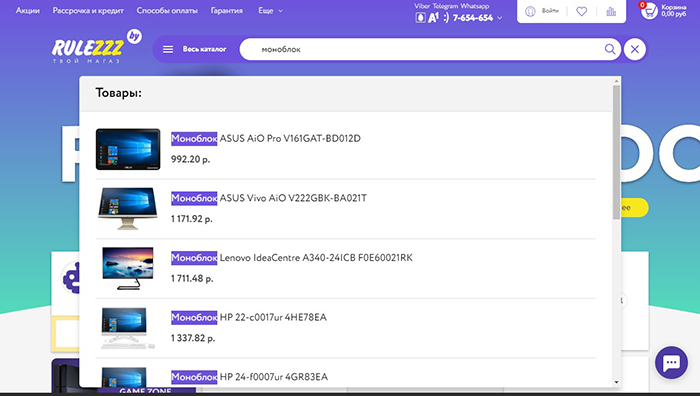Image resolution: width=700 pixels, height=396 pixels.
Task: Click the results scrollbar thumb
Action: [x=617, y=152]
